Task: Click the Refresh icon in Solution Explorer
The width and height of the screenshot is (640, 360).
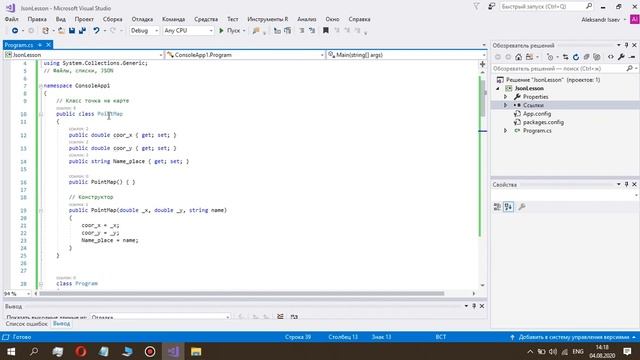Action: 576,57
